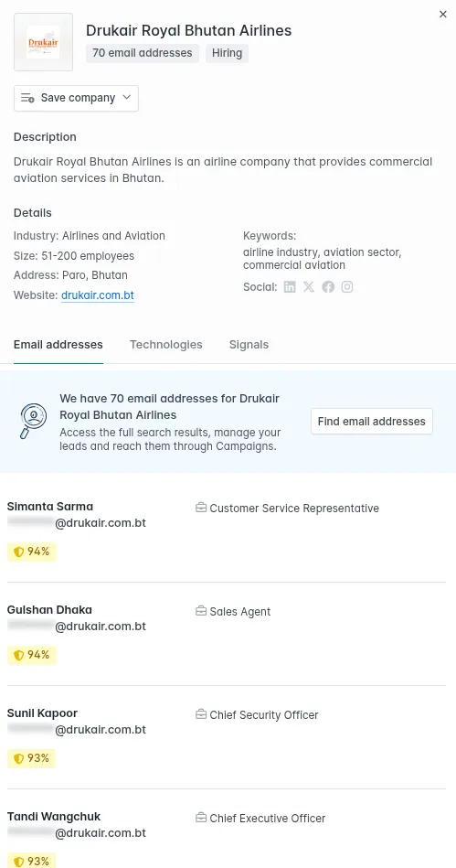456x868 pixels.
Task: Switch to the Signals tab
Action: click(x=249, y=344)
